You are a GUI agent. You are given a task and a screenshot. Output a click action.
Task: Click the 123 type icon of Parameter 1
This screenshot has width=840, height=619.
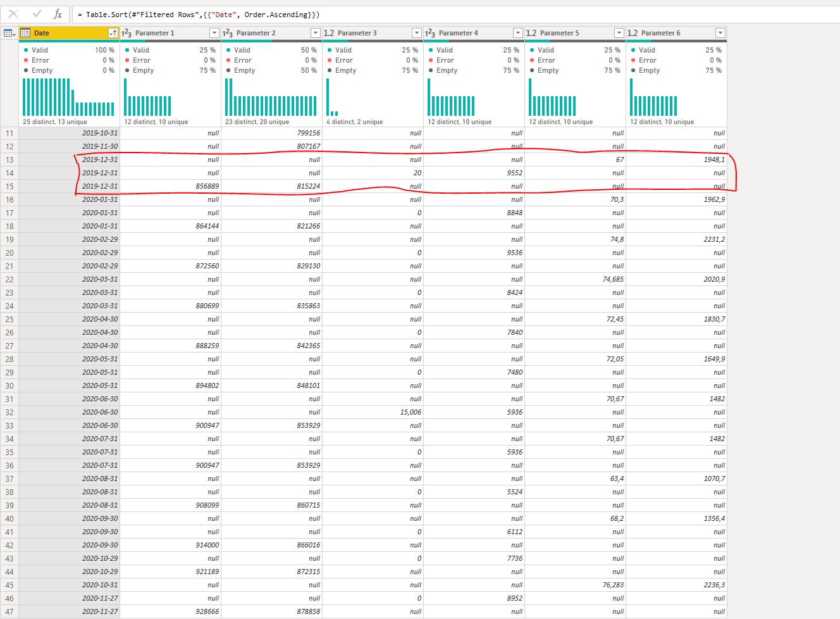point(127,33)
